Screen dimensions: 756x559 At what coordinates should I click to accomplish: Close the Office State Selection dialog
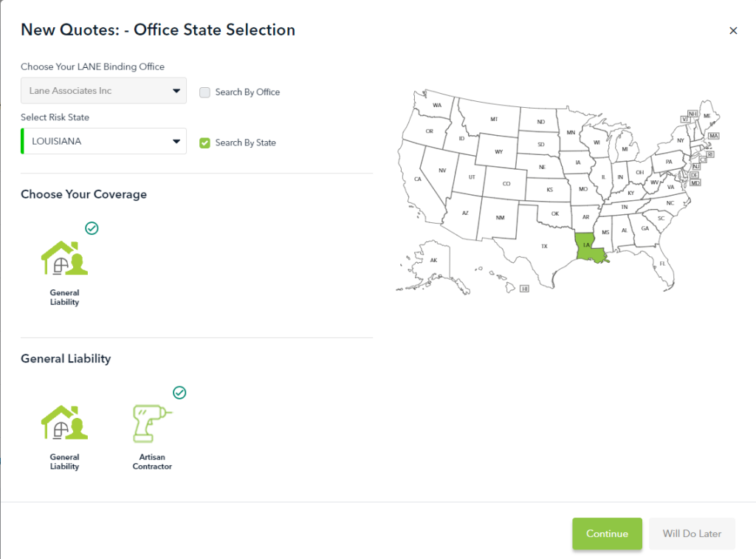733,30
